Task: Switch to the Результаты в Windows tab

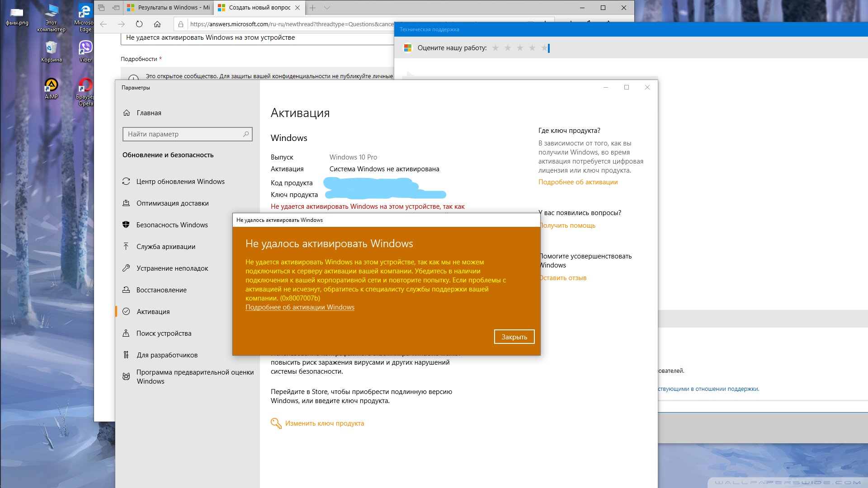Action: coord(169,8)
